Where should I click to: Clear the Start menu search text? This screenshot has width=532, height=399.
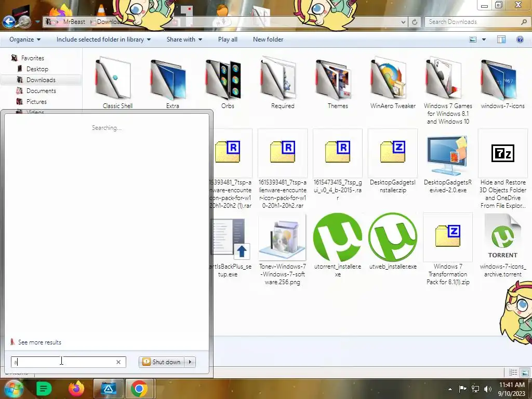click(x=118, y=362)
